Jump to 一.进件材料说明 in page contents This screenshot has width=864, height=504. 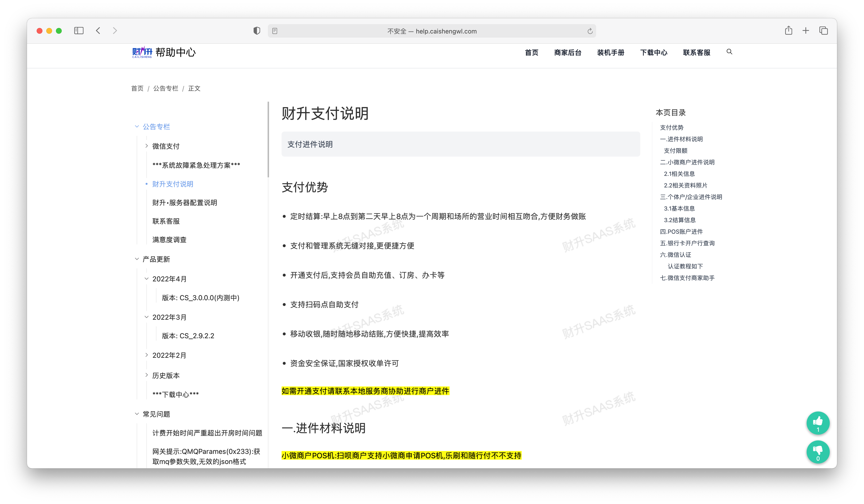(x=681, y=139)
